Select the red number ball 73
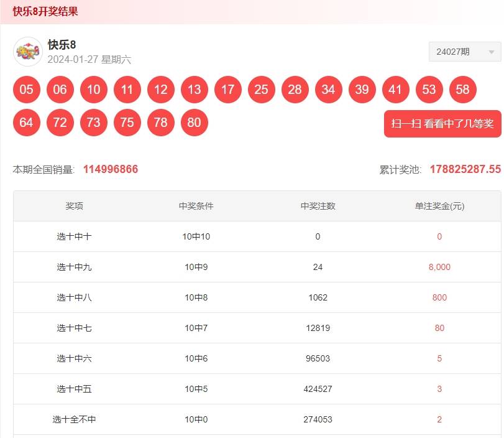The width and height of the screenshot is (504, 438). tap(94, 123)
